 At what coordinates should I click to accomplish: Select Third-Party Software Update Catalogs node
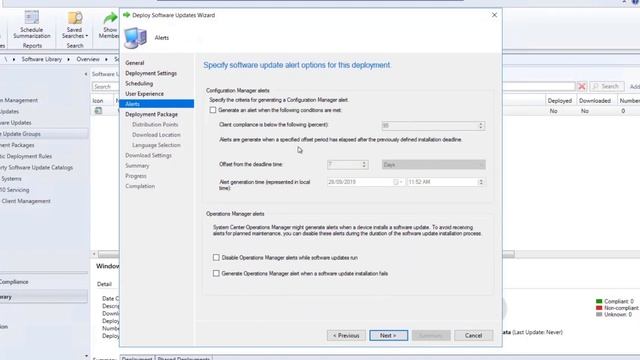[37, 167]
